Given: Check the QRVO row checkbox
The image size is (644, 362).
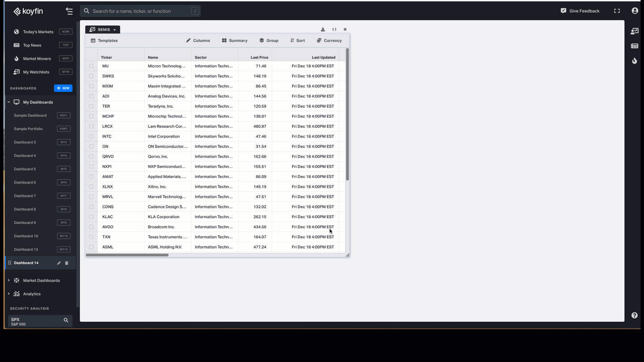Looking at the screenshot, I should point(91,156).
